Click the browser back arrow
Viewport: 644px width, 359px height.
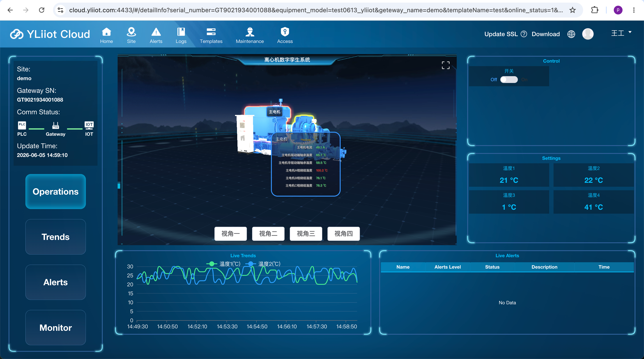click(10, 10)
